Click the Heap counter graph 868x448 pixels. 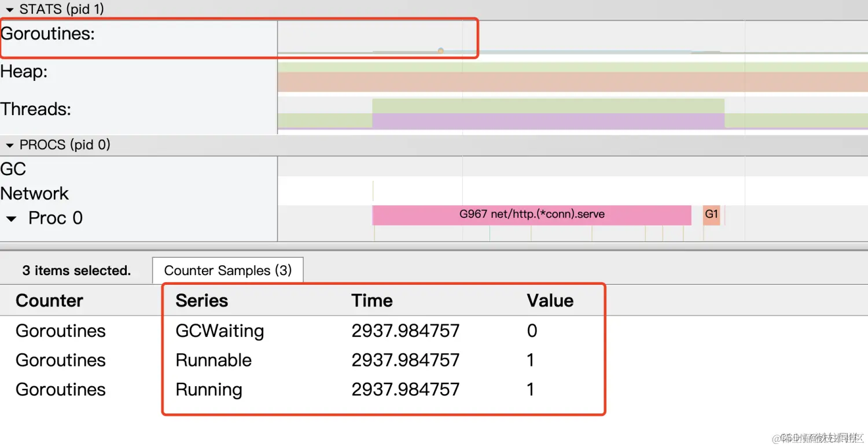pyautogui.click(x=573, y=77)
